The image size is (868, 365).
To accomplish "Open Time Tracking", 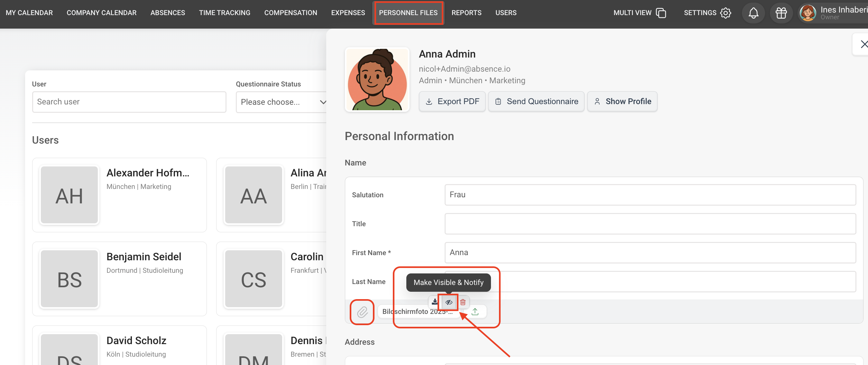I will (x=225, y=13).
